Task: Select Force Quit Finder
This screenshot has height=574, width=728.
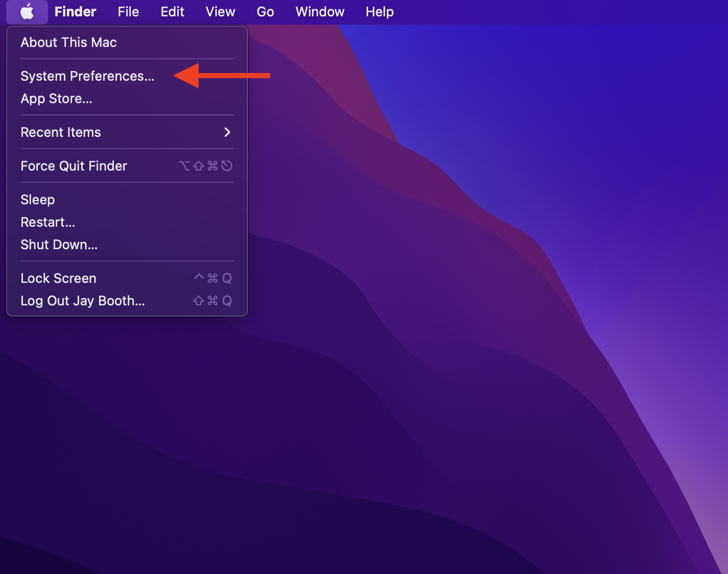Action: pos(74,165)
